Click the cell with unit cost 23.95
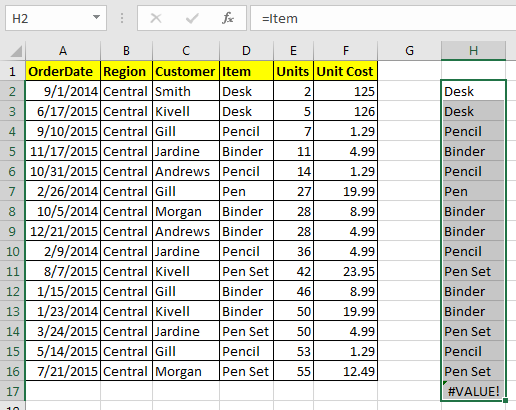 click(345, 271)
